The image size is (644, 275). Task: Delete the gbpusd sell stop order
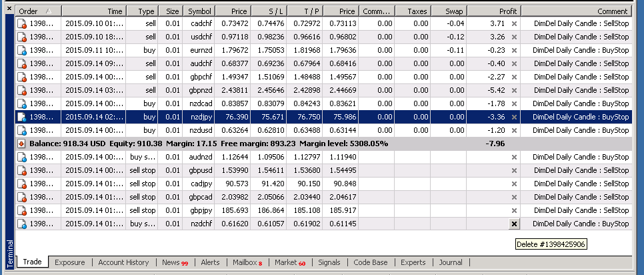tap(514, 170)
